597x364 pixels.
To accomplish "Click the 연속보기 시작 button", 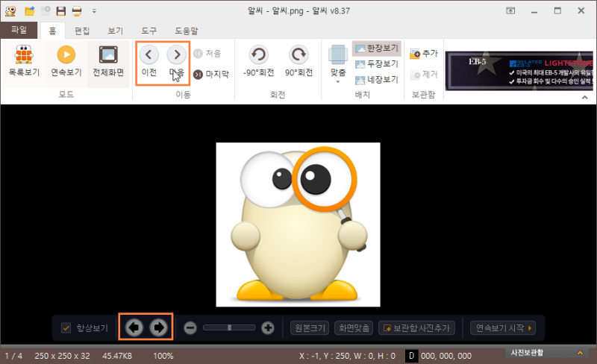I will click(503, 328).
